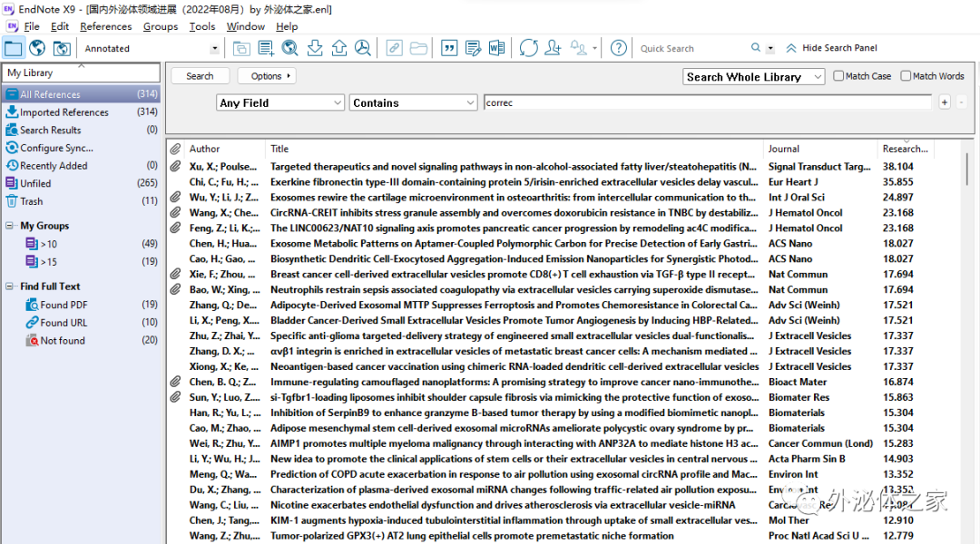Viewport: 980px width, 544px height.
Task: Open the Window menu
Action: tap(245, 26)
